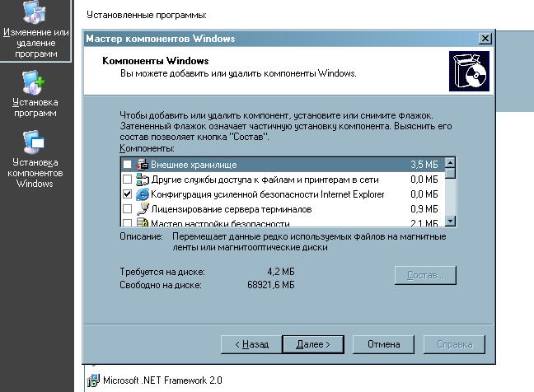Screen dimensions: 534x392
Task: Uncheck Конфигурация усиленной безопасности Internet Explorer
Action: pyautogui.click(x=128, y=194)
